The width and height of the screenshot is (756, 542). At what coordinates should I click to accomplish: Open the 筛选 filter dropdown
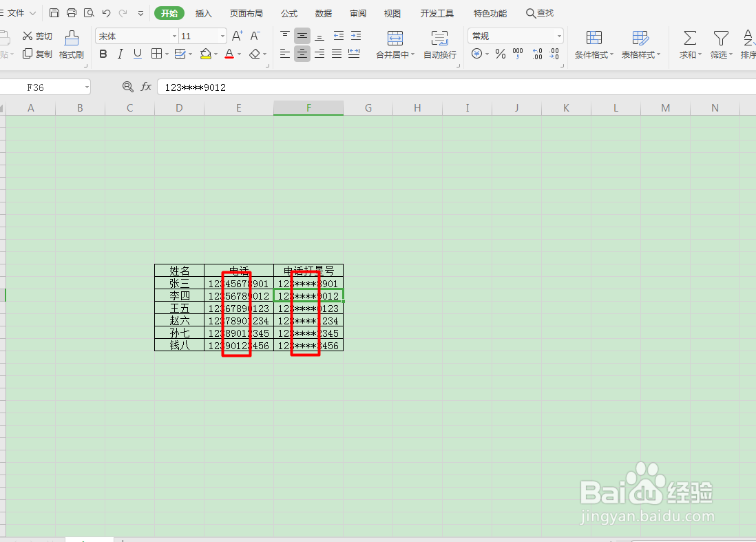click(731, 55)
